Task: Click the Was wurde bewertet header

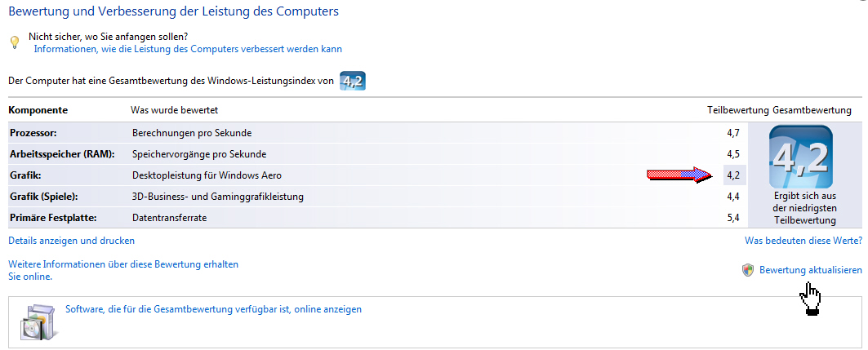Action: point(175,110)
